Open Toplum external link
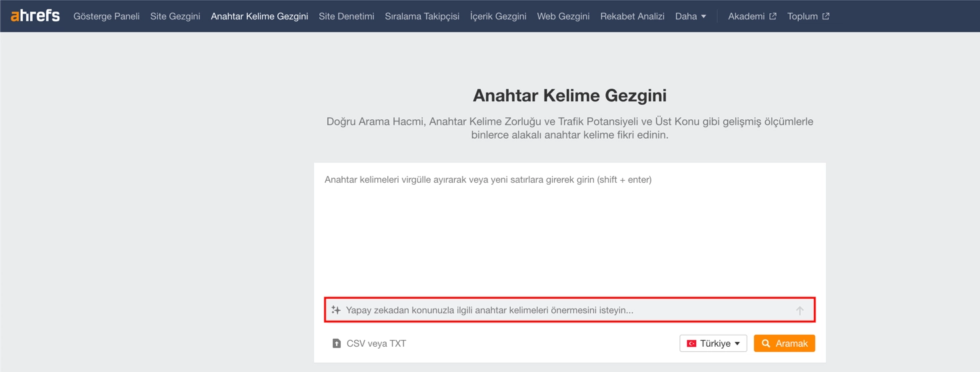980x372 pixels. pos(808,16)
